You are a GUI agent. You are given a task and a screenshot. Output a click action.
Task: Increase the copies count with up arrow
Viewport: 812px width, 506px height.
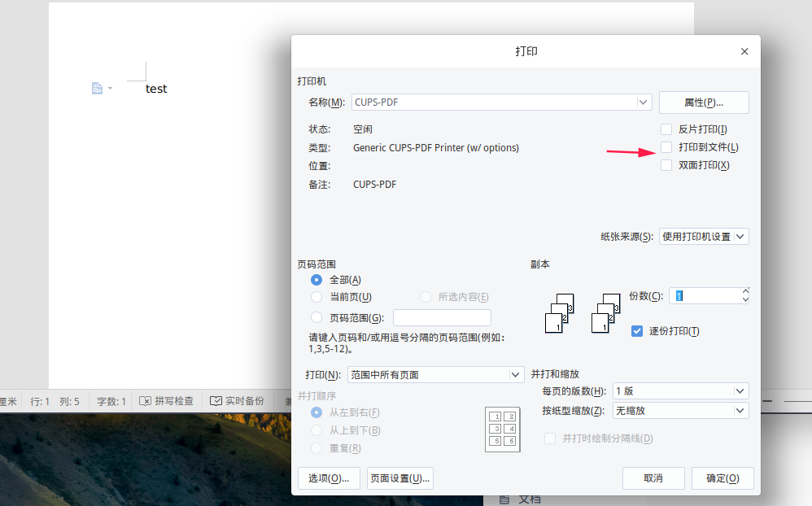pos(745,291)
